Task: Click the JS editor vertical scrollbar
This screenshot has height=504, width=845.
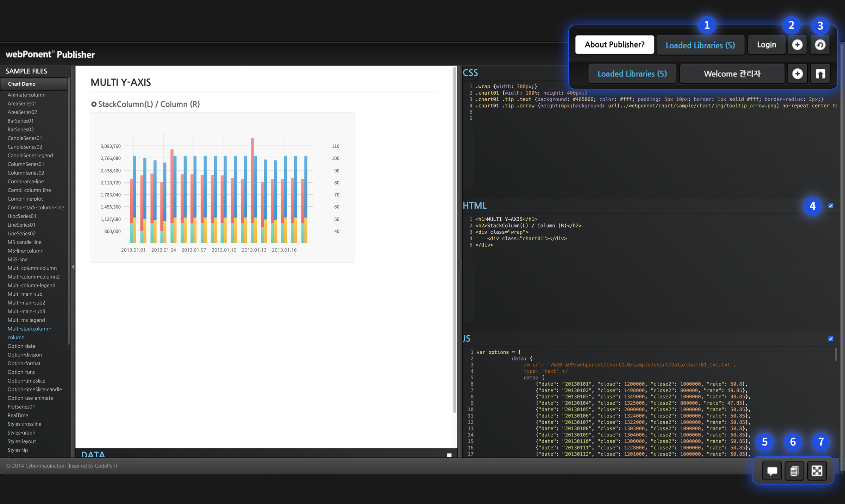Action: [835, 354]
